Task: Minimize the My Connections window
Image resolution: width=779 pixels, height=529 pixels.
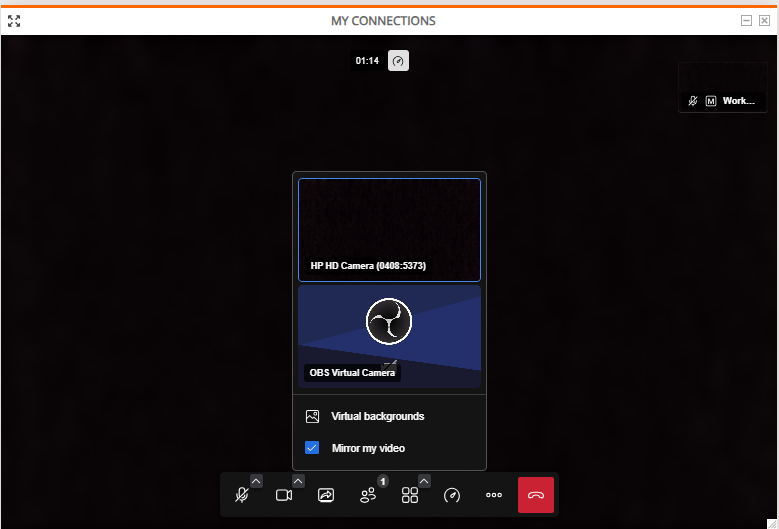Action: [x=746, y=20]
